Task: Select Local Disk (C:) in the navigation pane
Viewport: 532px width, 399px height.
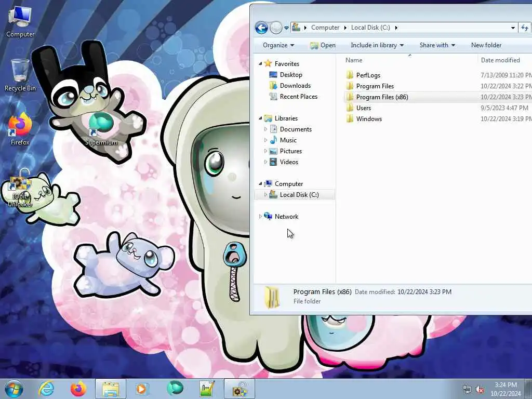Action: [x=299, y=195]
